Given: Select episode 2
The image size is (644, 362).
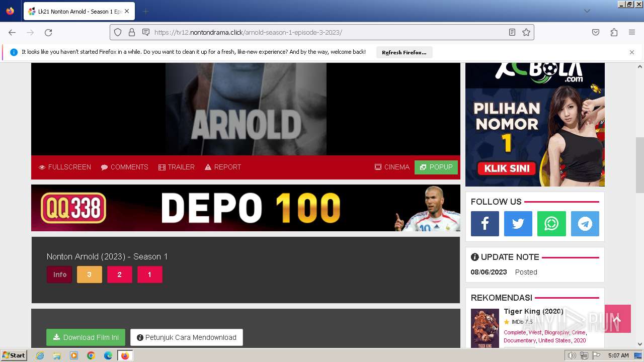Looking at the screenshot, I should [x=120, y=275].
